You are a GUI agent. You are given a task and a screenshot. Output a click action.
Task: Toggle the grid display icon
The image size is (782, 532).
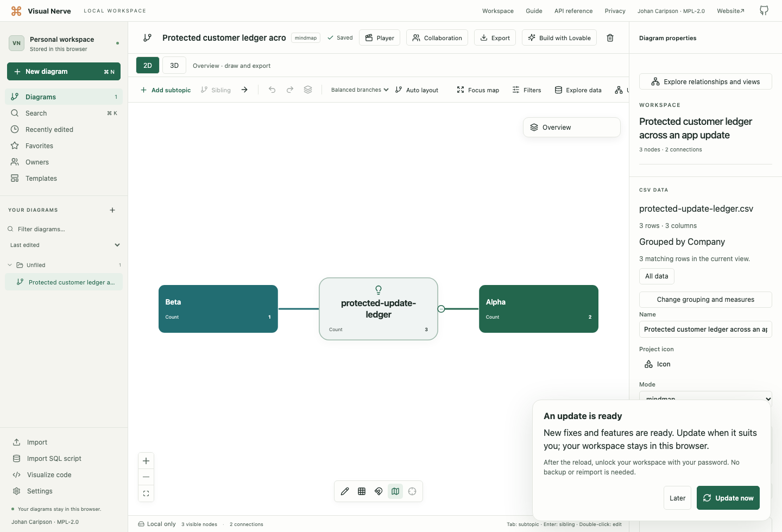pos(362,491)
